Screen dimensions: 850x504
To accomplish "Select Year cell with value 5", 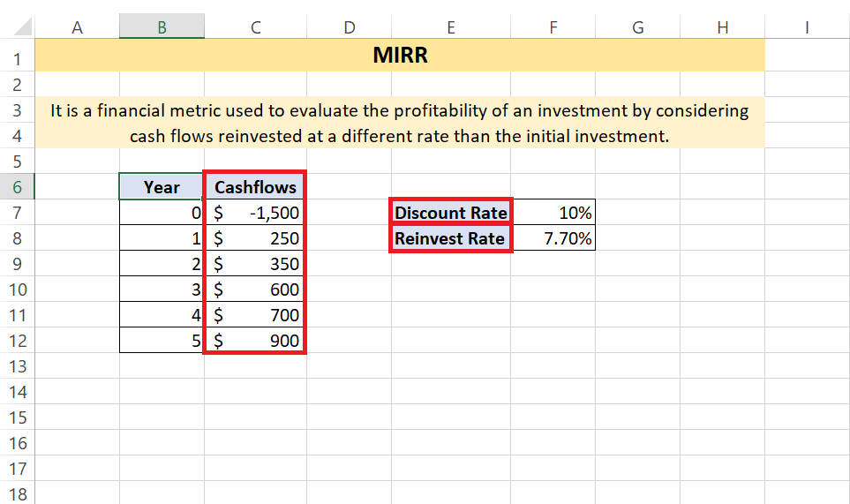I will (x=162, y=340).
